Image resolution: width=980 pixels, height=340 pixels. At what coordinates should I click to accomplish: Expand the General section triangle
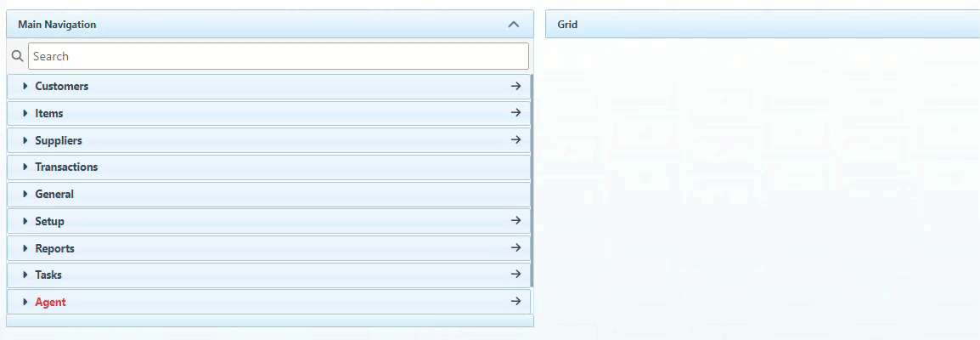tap(25, 195)
